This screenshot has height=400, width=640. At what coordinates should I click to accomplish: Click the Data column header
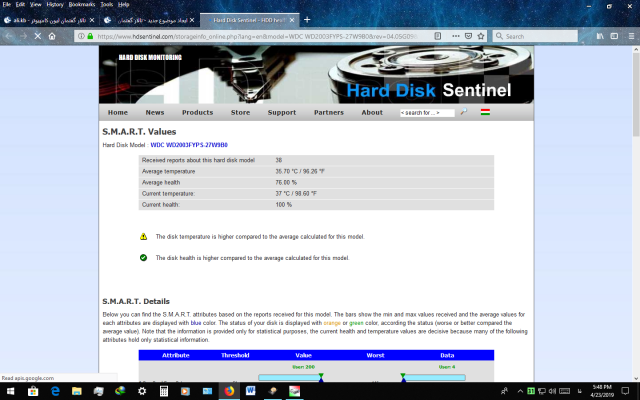coord(447,355)
